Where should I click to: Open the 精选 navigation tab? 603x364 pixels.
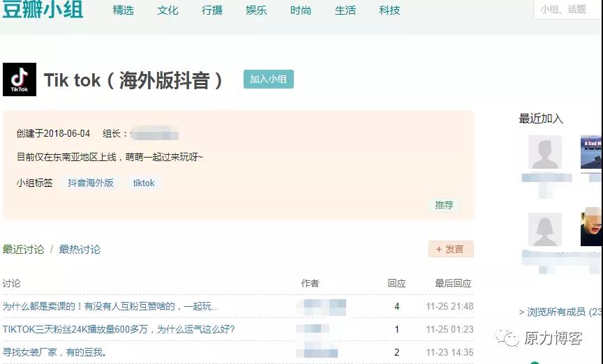tap(123, 10)
